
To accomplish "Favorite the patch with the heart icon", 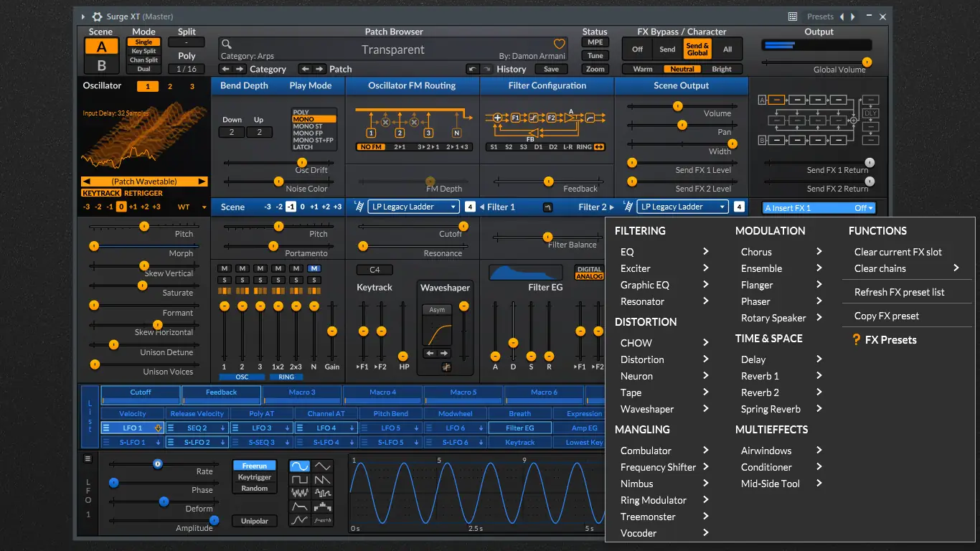I will coord(560,44).
